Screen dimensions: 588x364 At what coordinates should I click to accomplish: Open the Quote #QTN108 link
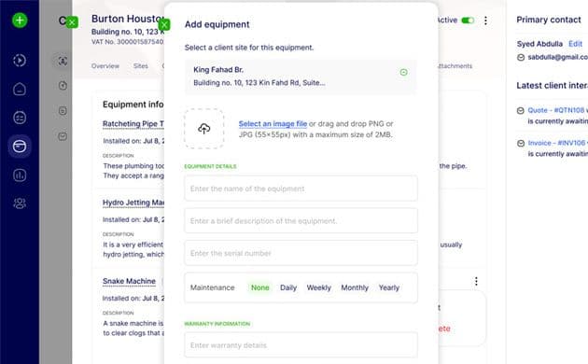click(x=557, y=110)
